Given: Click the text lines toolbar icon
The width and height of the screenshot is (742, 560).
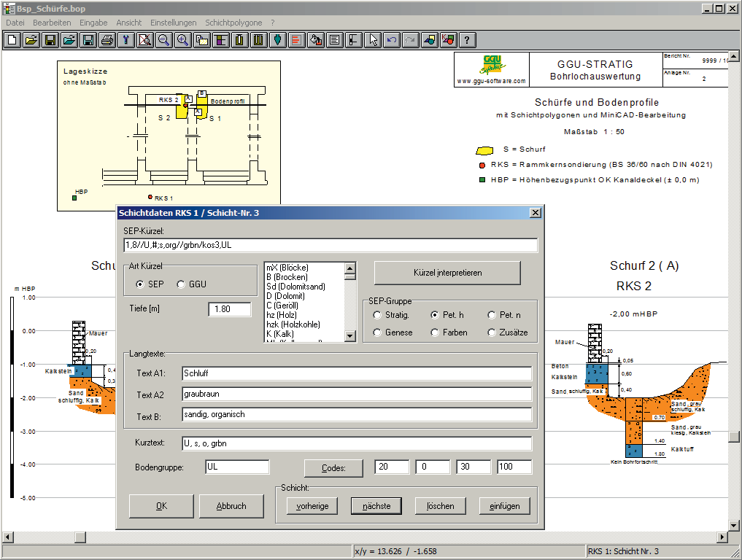Looking at the screenshot, I should (335, 40).
